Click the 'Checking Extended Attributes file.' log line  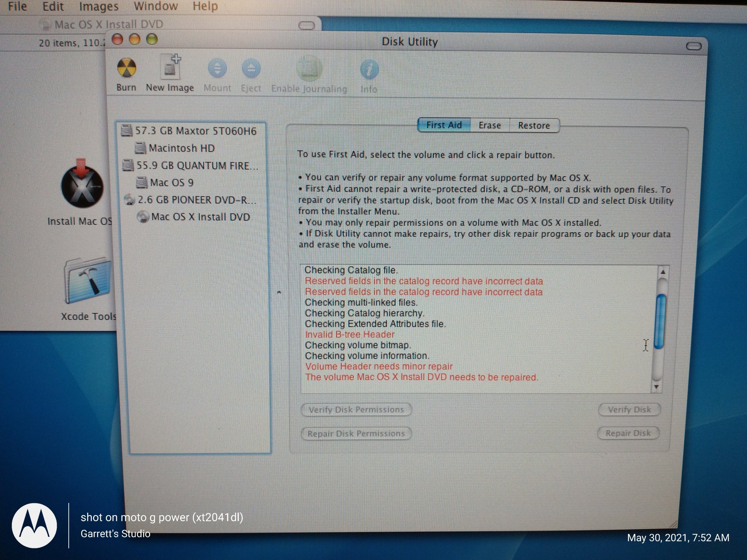tap(375, 324)
